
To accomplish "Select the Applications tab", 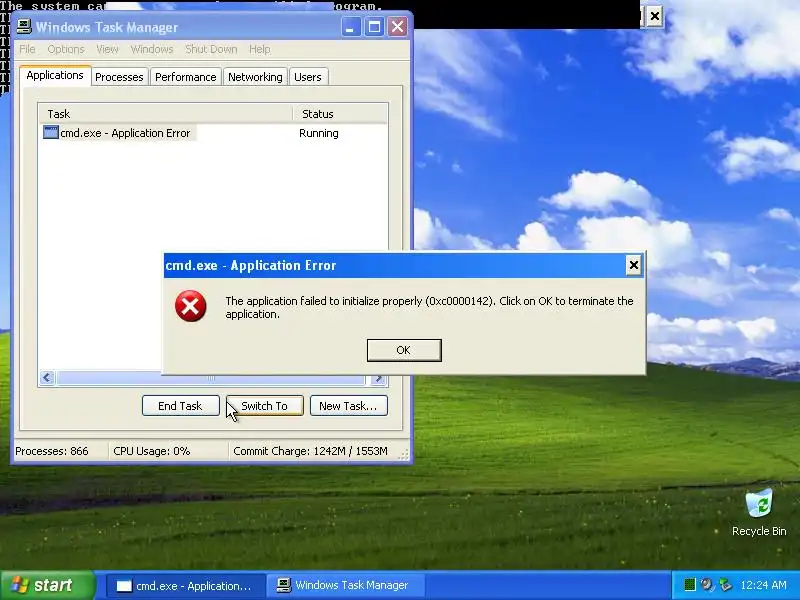I will coord(55,76).
